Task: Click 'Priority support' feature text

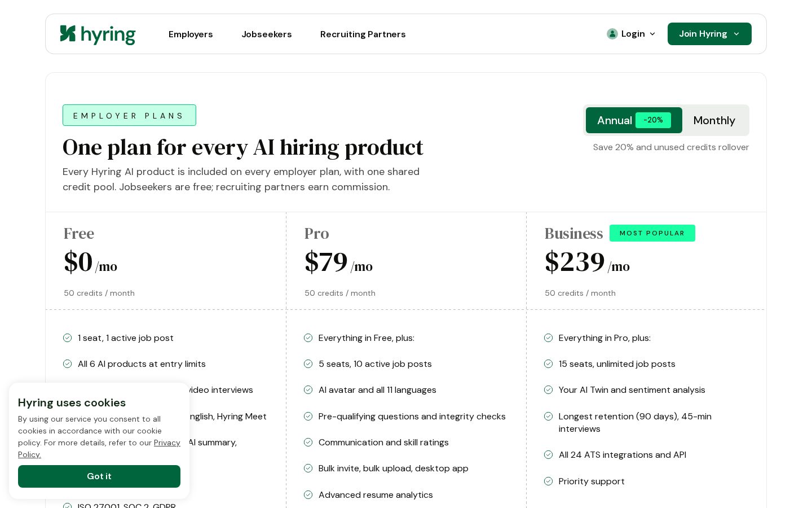Action: coord(592,481)
